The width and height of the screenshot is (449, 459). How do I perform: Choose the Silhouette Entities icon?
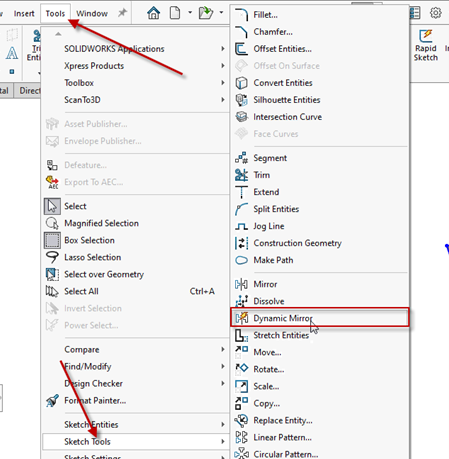pyautogui.click(x=241, y=100)
